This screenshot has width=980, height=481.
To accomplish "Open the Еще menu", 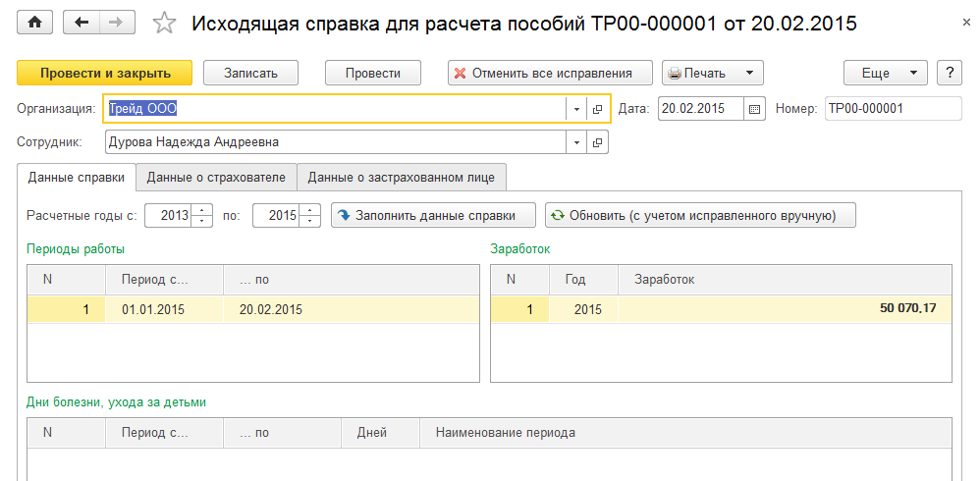I will (x=885, y=73).
